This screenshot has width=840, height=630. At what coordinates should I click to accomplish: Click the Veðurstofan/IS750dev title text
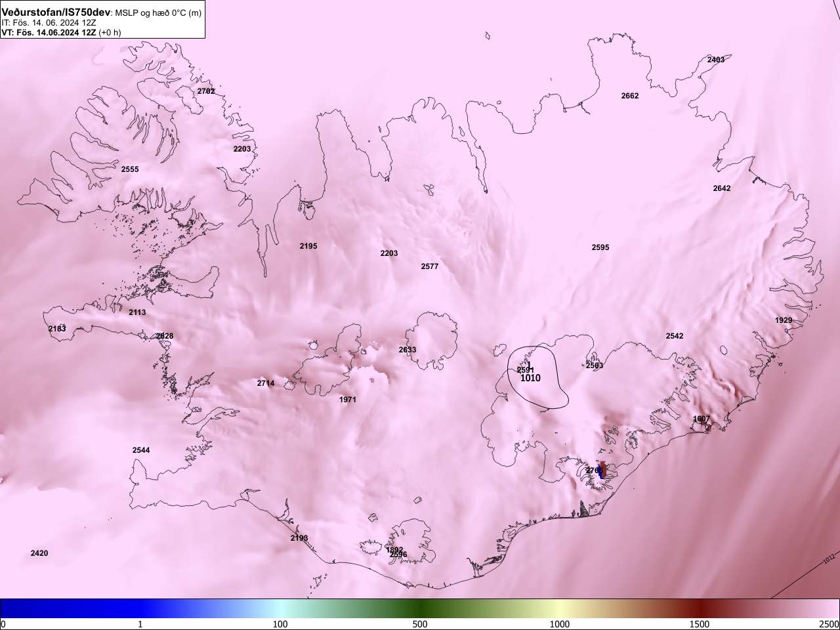[56, 13]
